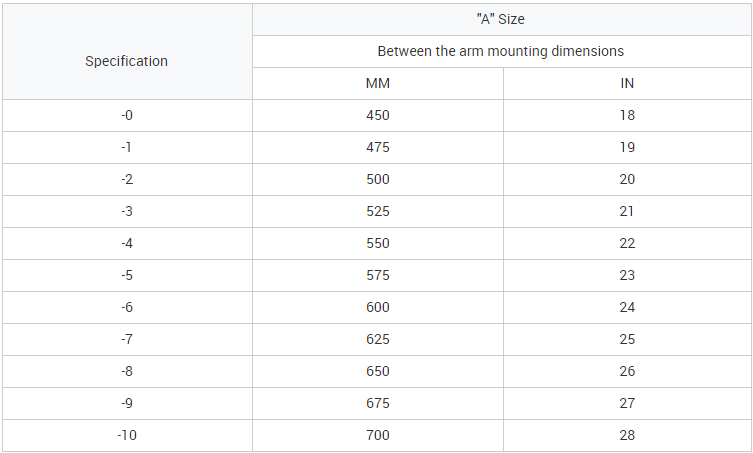Viewport: 753px width, 453px height.
Task: Select the MM column header
Action: point(378,83)
